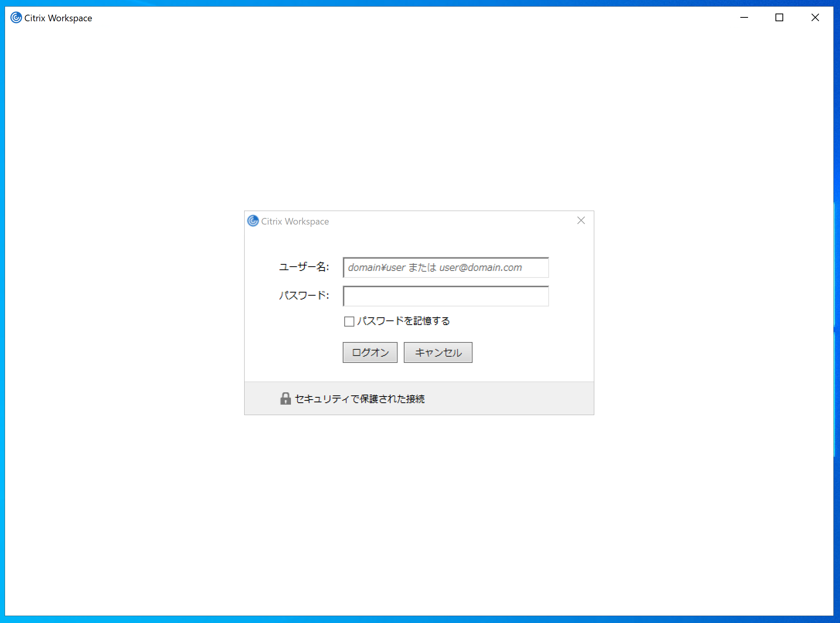The width and height of the screenshot is (840, 623).
Task: Click the ユーザー名: label
Action: 304,267
